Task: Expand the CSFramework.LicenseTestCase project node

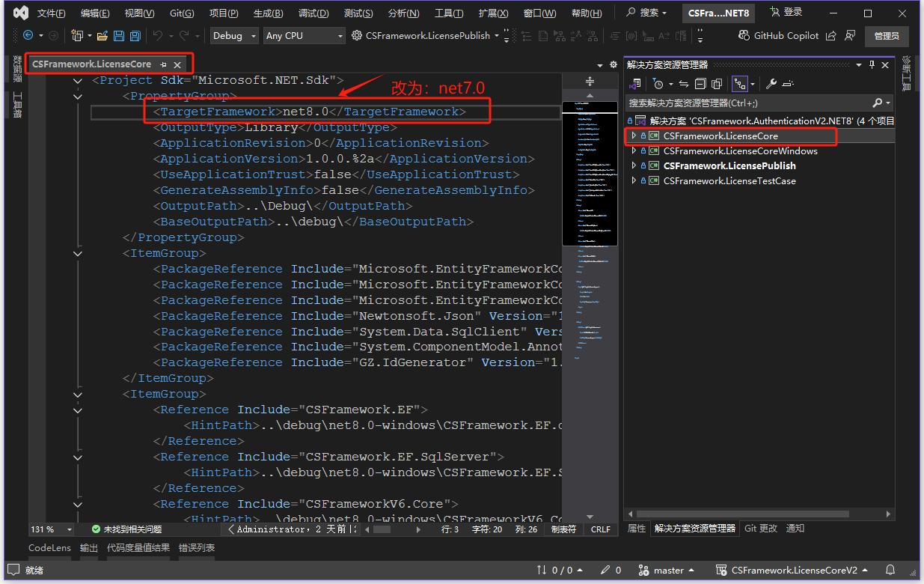Action: [634, 181]
